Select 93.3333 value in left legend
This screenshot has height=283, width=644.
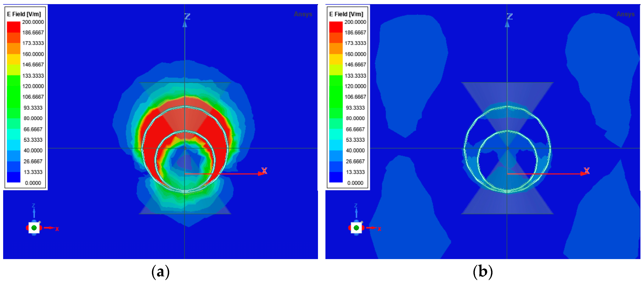(33, 108)
